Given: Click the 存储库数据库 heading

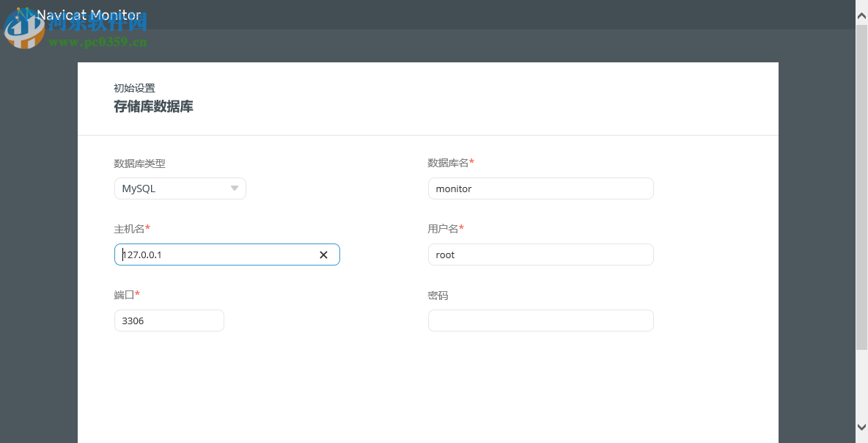Looking at the screenshot, I should 153,106.
